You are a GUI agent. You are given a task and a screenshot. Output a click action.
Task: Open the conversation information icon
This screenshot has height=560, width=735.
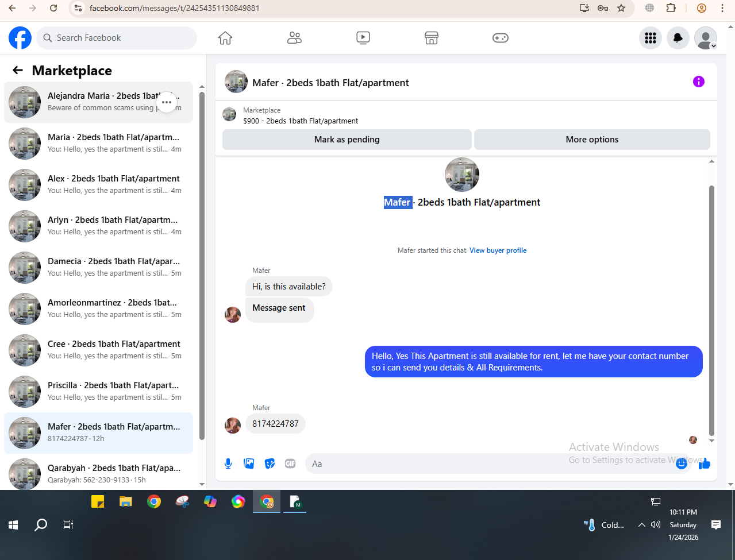(x=699, y=82)
